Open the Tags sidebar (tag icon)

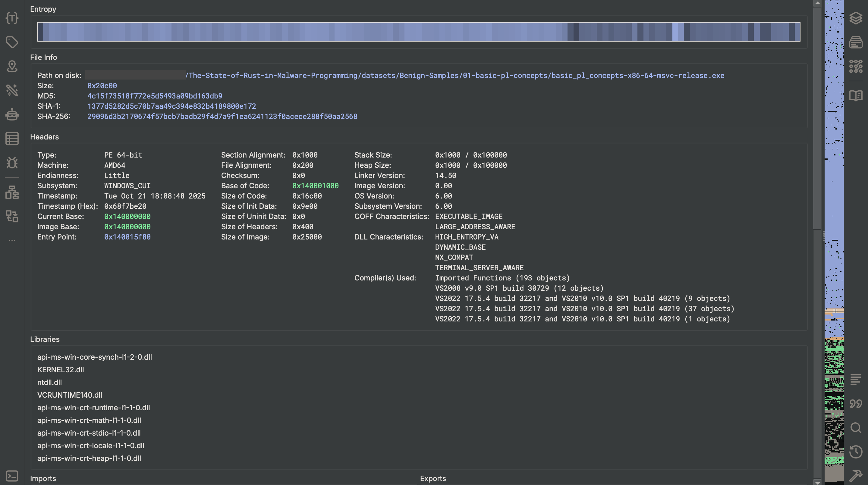(12, 42)
